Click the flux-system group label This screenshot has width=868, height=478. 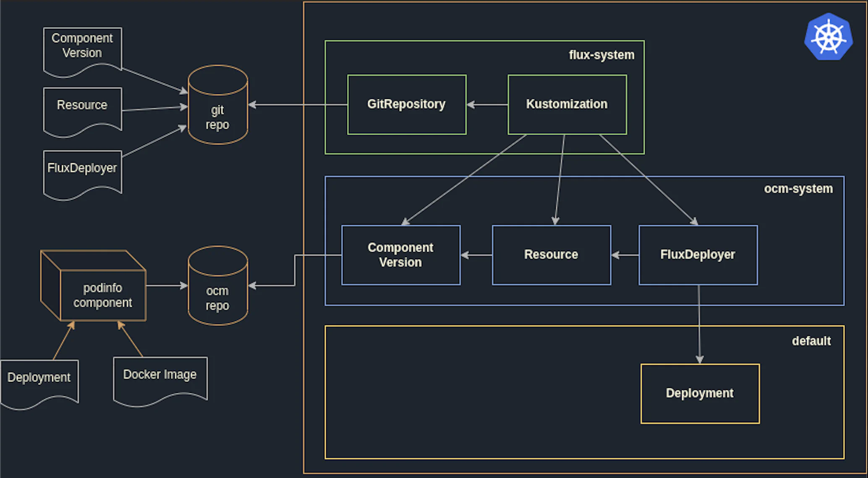(601, 55)
